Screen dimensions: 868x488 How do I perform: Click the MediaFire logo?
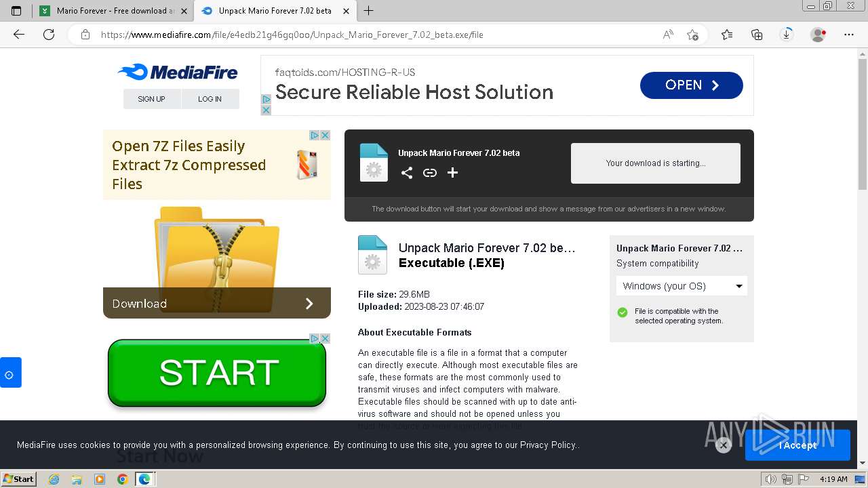click(178, 72)
